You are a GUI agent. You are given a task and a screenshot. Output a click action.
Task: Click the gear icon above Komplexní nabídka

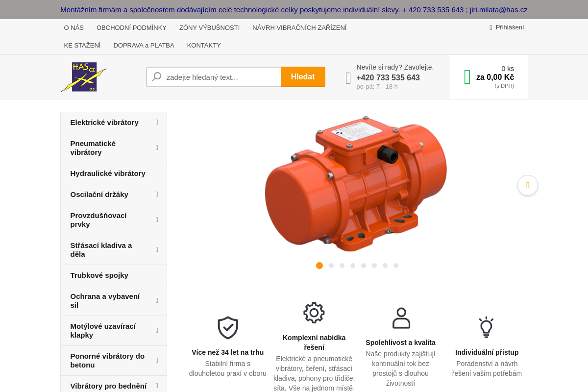tap(314, 313)
